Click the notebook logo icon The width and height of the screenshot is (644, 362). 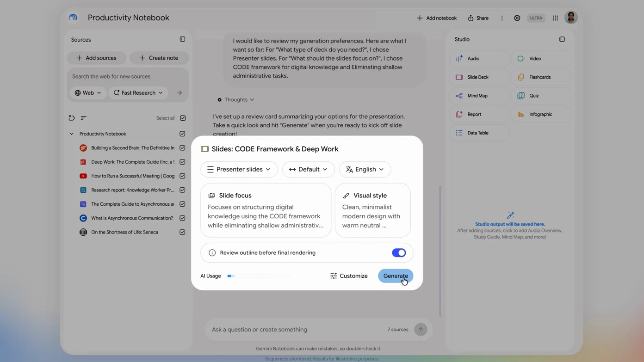pyautogui.click(x=73, y=18)
